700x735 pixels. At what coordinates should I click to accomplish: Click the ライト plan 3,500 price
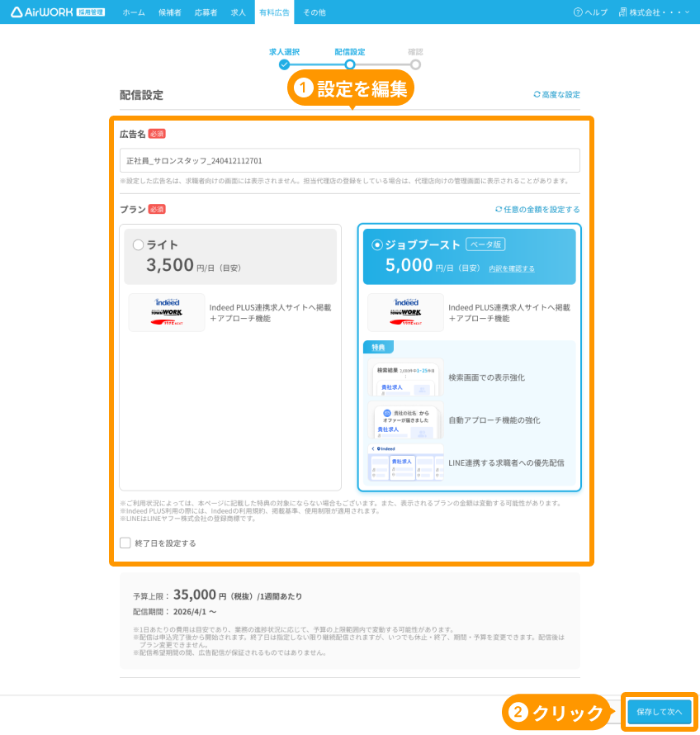click(x=169, y=265)
